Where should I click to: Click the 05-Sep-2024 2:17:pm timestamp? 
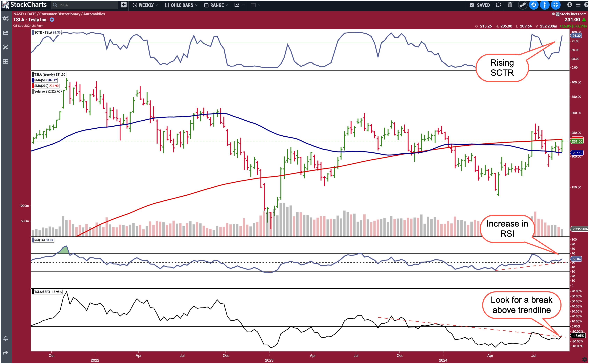(x=28, y=26)
